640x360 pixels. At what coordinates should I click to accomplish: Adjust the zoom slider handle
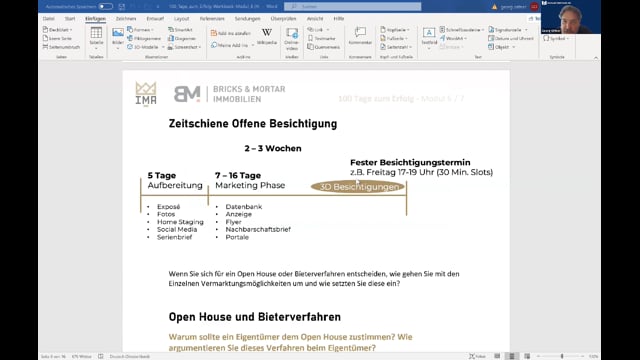click(562, 356)
